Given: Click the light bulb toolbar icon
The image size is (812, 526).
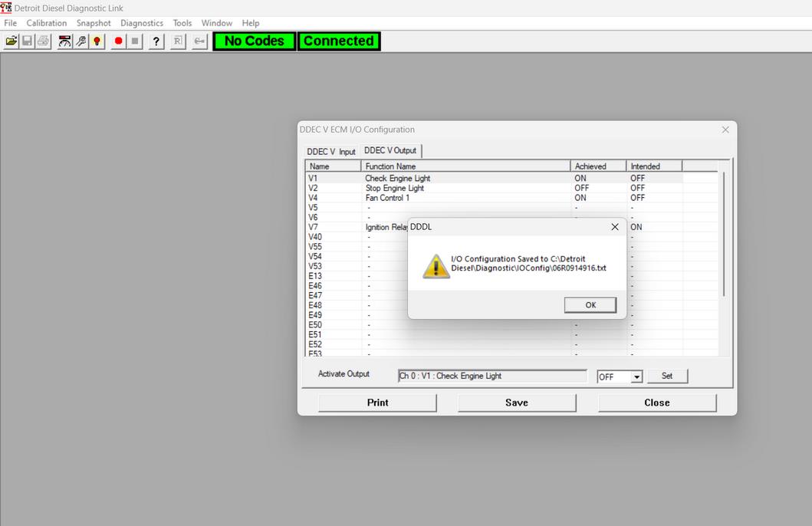Looking at the screenshot, I should (x=97, y=41).
